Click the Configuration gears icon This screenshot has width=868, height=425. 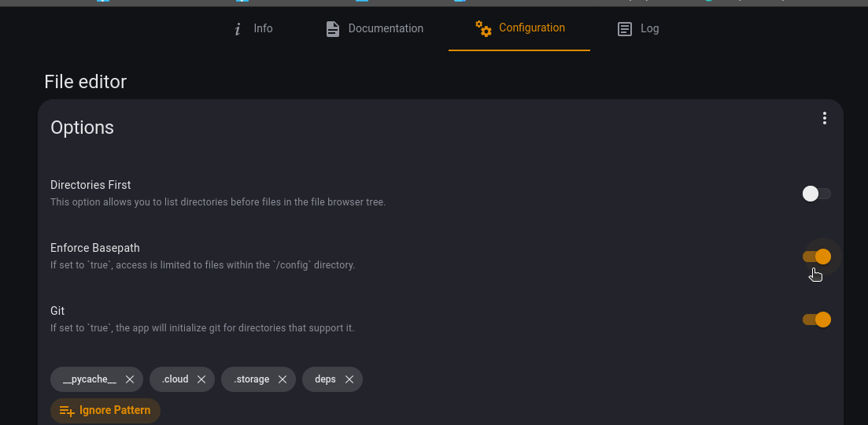483,29
